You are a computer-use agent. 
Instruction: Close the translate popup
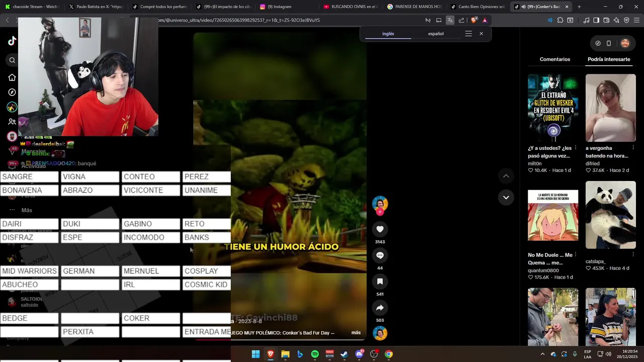tap(481, 34)
